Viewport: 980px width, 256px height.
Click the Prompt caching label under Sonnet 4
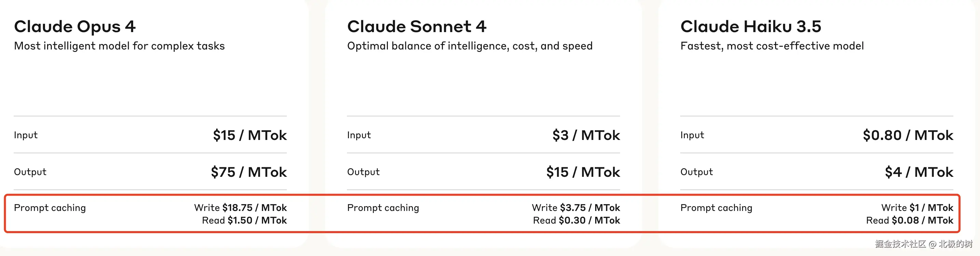click(x=383, y=208)
